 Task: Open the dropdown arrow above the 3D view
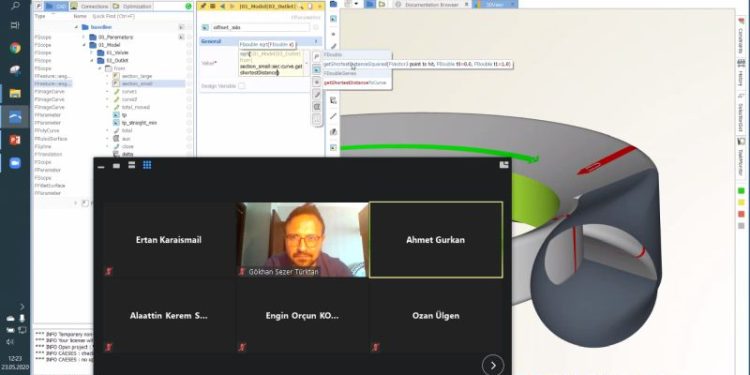[356, 4]
